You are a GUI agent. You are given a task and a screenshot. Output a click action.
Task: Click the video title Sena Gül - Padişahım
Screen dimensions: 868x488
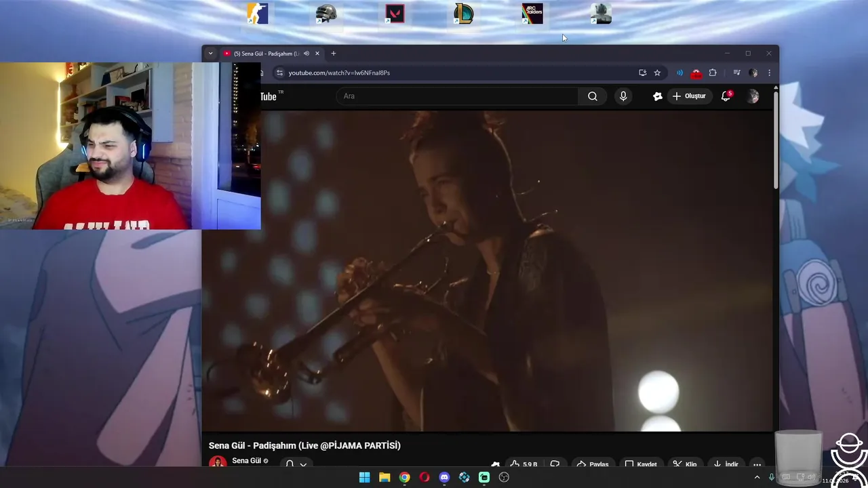[304, 445]
